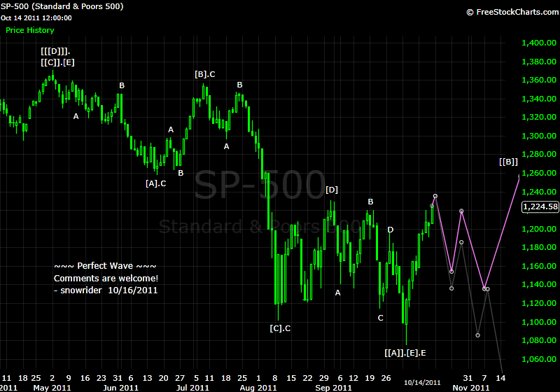Click the 1,100.00 price axis label
Screen dimensions: 560x392
point(539,322)
